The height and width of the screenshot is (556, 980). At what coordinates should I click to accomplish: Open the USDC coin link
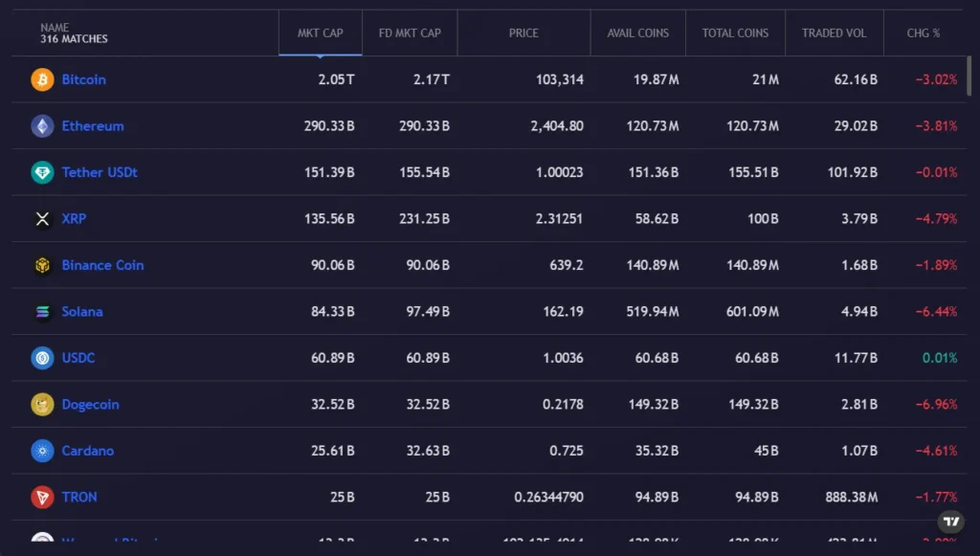point(78,358)
